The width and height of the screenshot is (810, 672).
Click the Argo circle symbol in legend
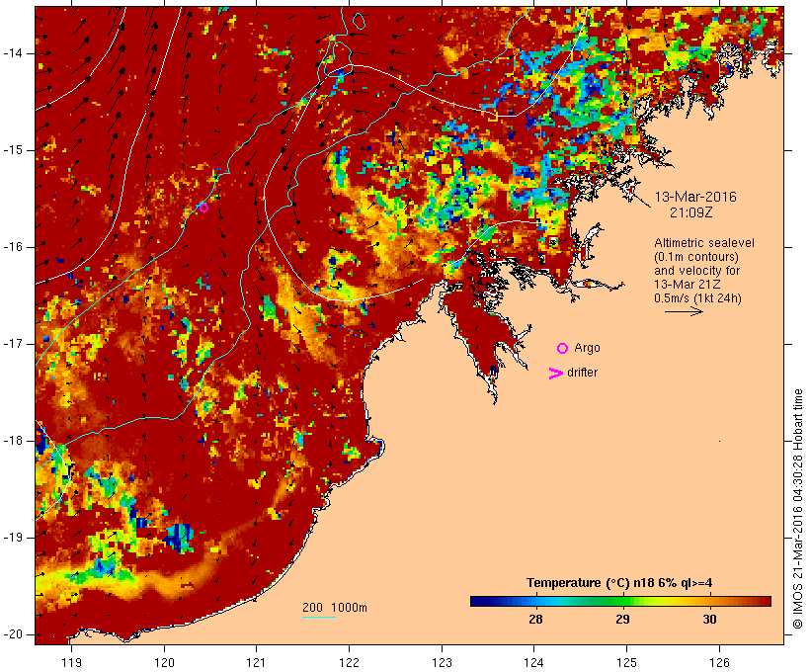pyautogui.click(x=563, y=349)
